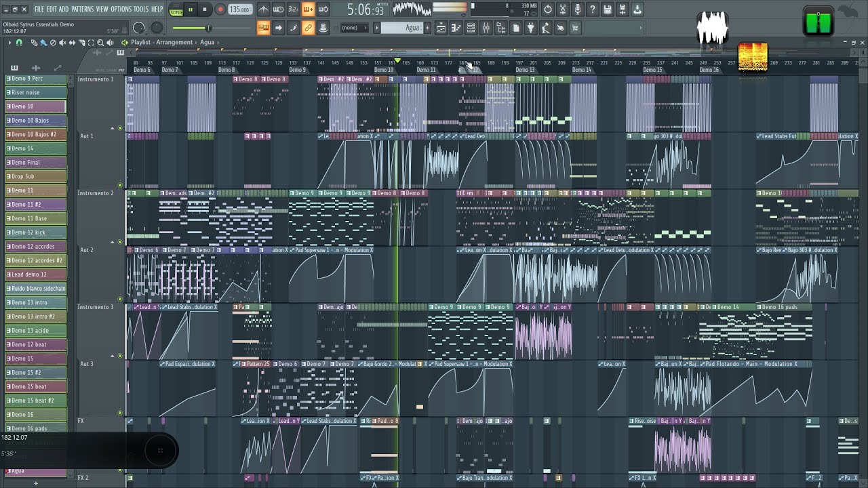Viewport: 868px width, 488px height.
Task: Select the playlist Zoom magnifier tool
Action: [100, 43]
